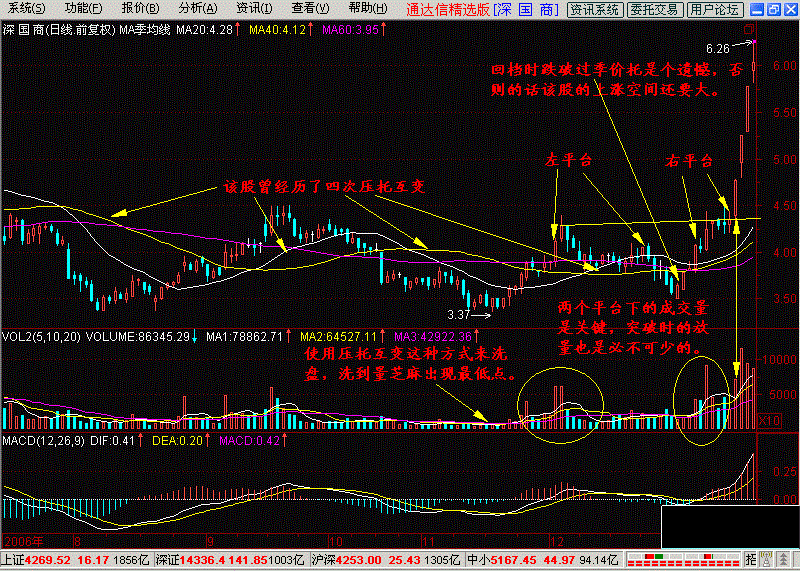Open the 委托交易 trading button

click(x=654, y=9)
